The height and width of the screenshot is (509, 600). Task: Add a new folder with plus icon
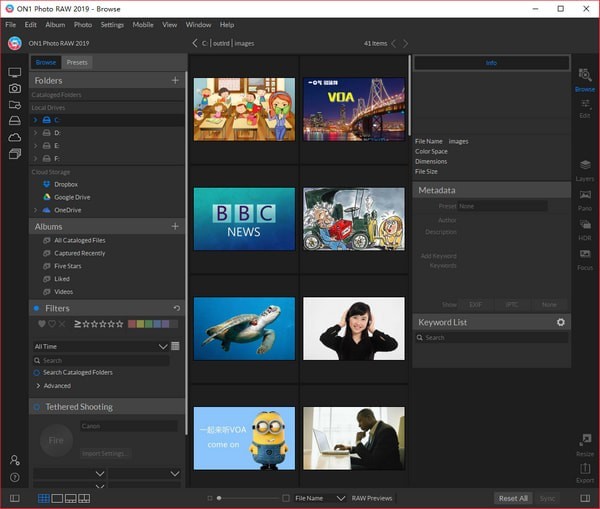click(175, 80)
